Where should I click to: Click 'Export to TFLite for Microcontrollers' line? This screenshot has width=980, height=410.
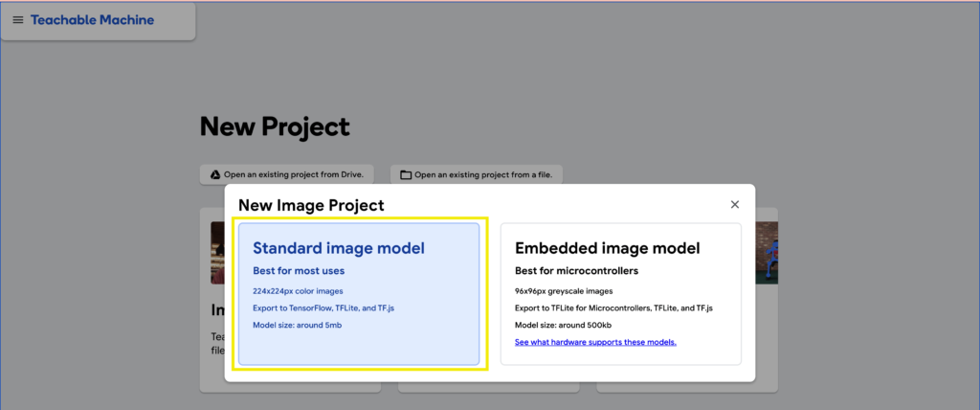click(612, 307)
